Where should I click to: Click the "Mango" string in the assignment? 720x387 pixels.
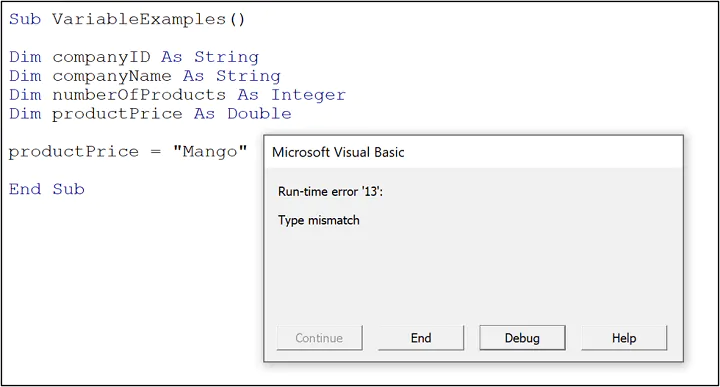(x=210, y=151)
